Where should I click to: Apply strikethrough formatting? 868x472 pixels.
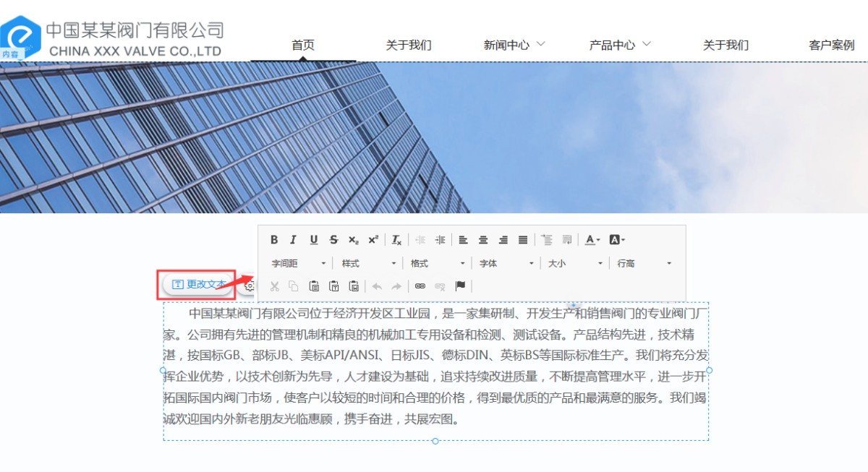[x=333, y=240]
